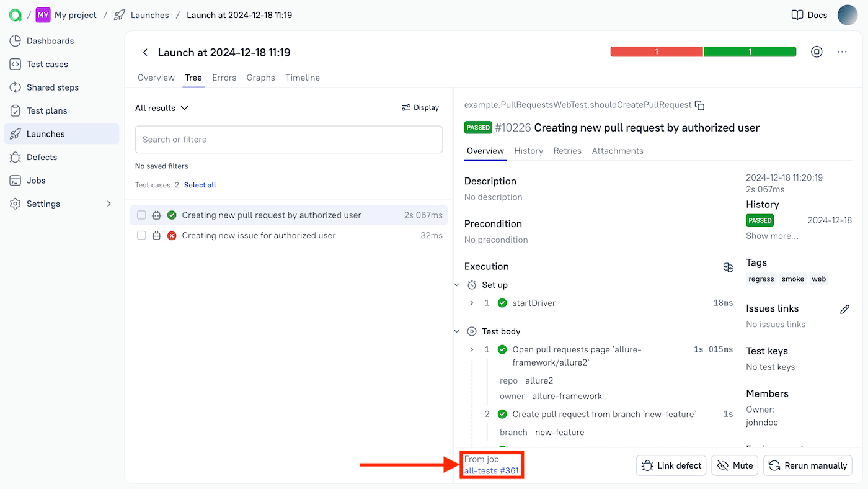Open the All results filter dropdown
868x489 pixels.
161,107
